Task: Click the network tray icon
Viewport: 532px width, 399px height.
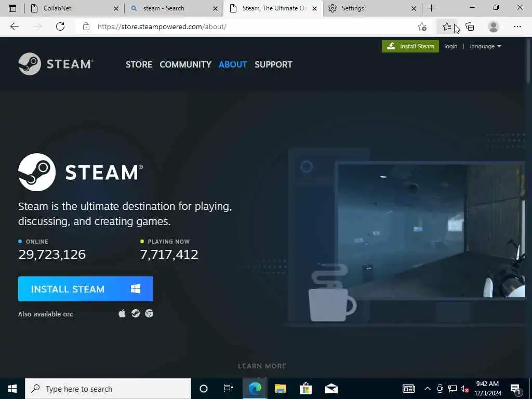Action: pyautogui.click(x=453, y=389)
